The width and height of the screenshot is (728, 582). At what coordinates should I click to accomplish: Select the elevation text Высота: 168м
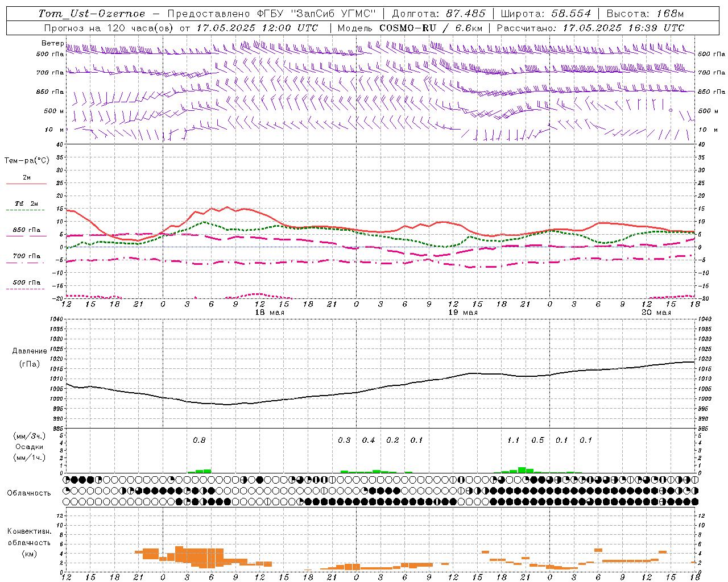pos(645,14)
